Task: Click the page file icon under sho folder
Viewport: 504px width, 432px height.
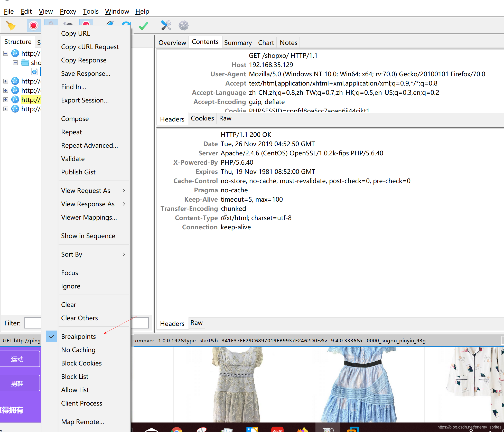Action: click(x=34, y=72)
